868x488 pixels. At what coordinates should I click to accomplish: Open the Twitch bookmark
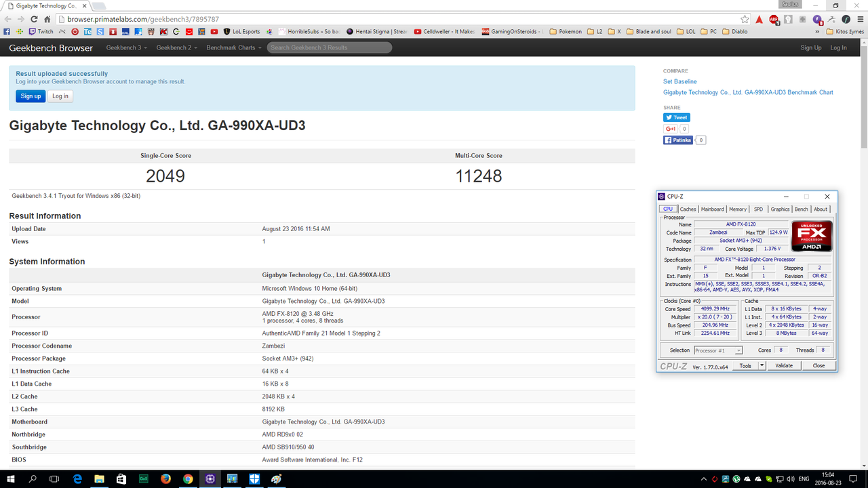coord(41,31)
